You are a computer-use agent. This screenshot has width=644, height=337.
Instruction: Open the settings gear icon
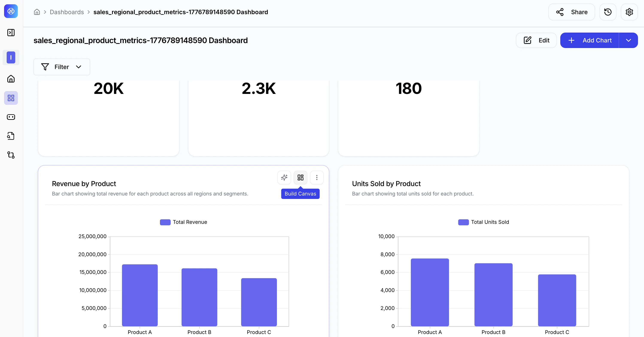[629, 12]
